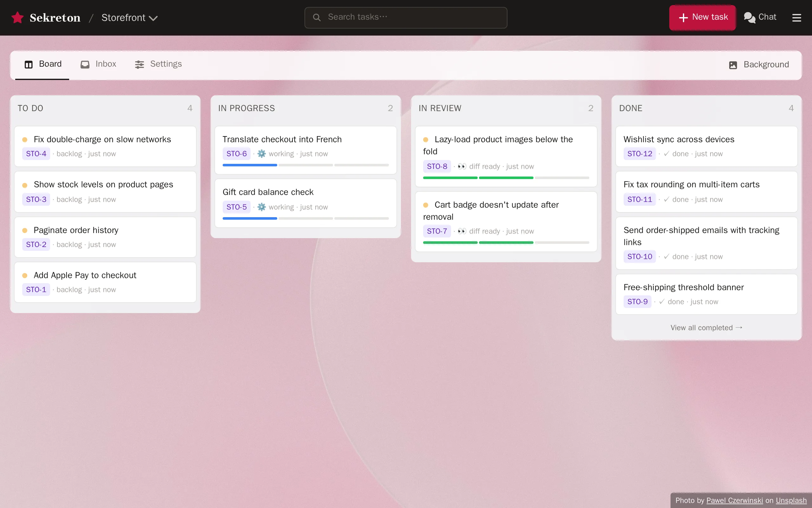The image size is (812, 508).
Task: Click the green progress bar on STO-8
Action: [x=478, y=178]
